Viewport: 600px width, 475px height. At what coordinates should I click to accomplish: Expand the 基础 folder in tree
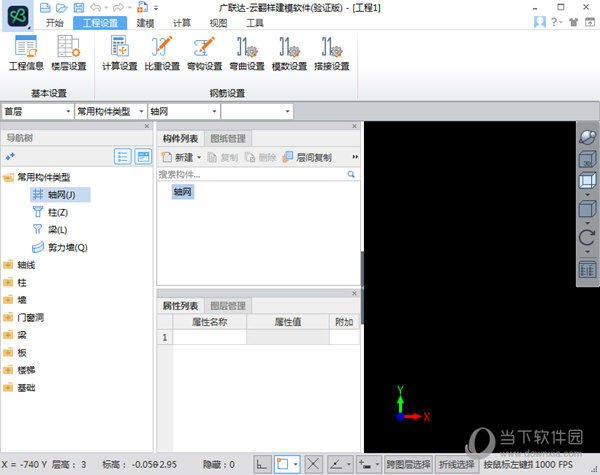(x=8, y=387)
